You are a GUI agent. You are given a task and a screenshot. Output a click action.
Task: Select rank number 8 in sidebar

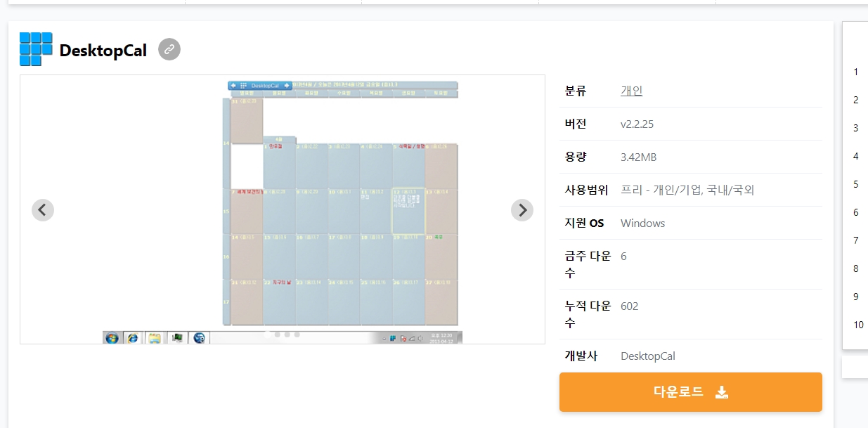click(856, 268)
